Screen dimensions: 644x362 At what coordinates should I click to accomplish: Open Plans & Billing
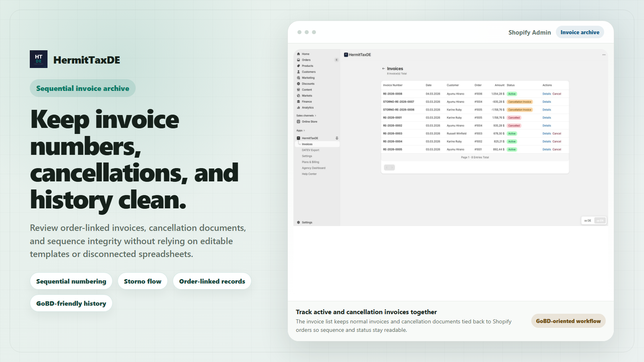pyautogui.click(x=310, y=162)
